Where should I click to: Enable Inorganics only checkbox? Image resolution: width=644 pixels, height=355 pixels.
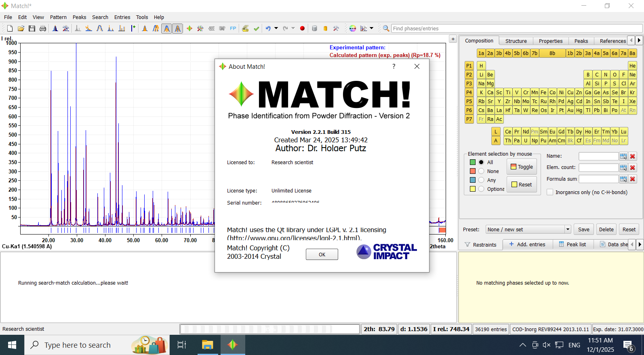click(x=550, y=192)
